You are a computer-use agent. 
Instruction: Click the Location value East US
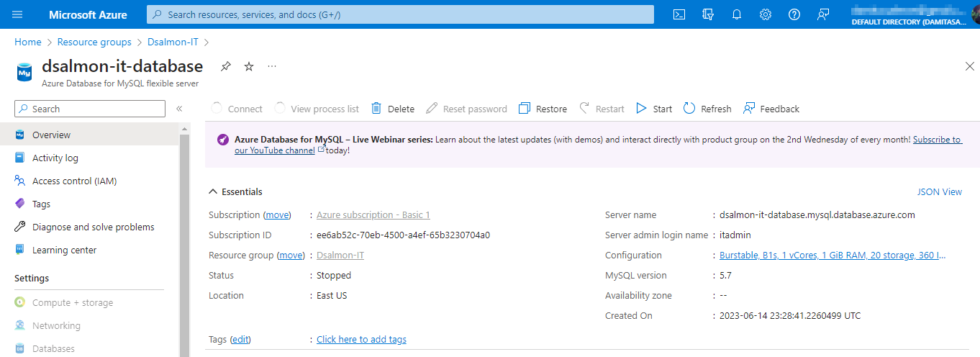click(332, 295)
